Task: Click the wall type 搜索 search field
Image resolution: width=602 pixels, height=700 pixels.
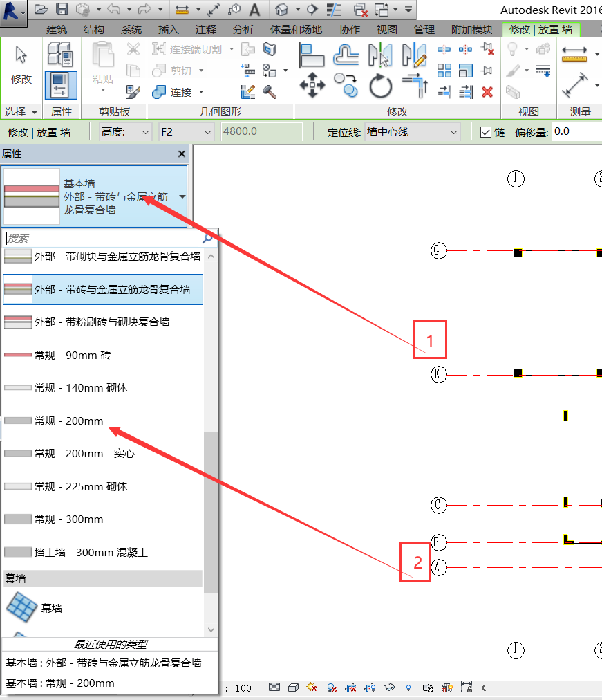Action: 102,238
